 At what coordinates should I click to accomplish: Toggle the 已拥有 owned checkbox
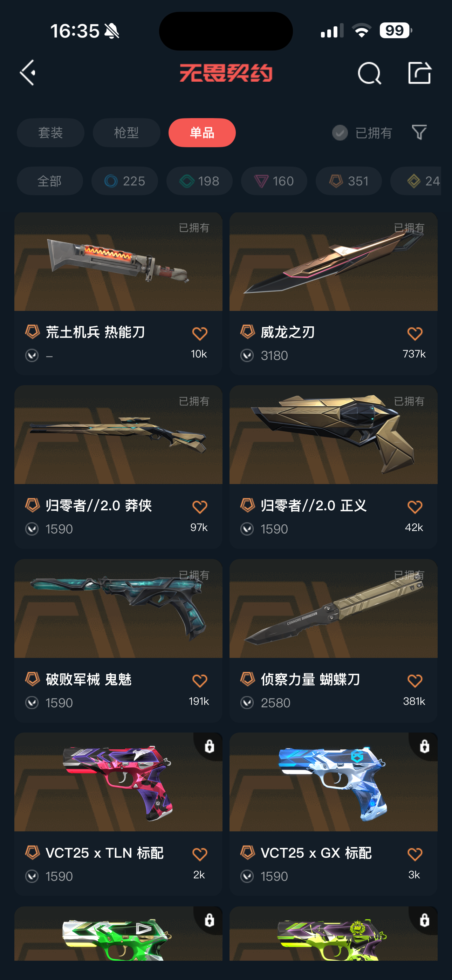(340, 133)
